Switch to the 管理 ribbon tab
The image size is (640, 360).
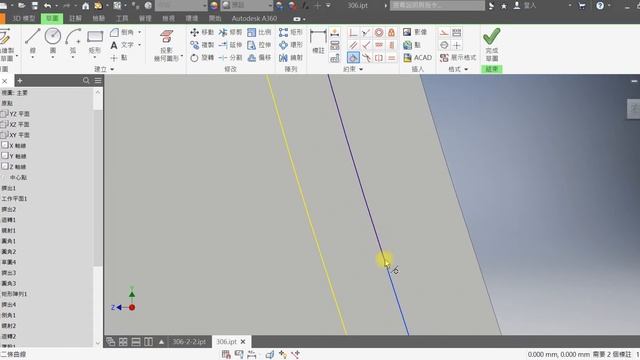tap(145, 18)
